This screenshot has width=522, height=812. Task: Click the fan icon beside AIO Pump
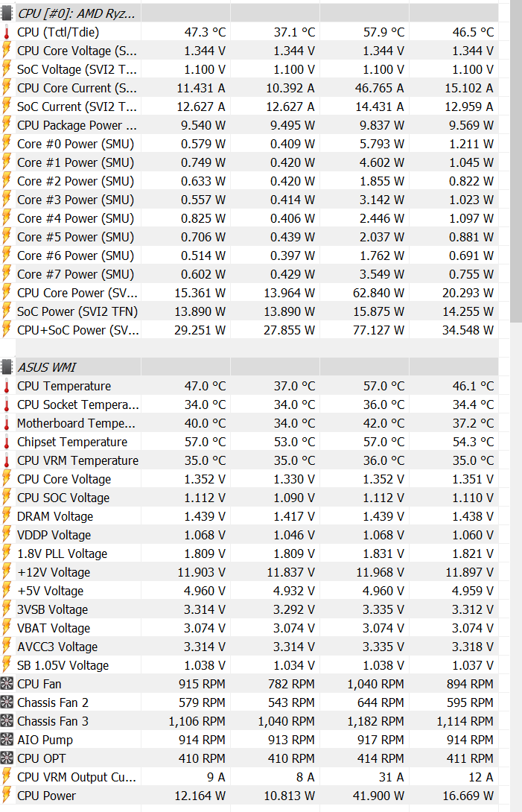point(7,740)
